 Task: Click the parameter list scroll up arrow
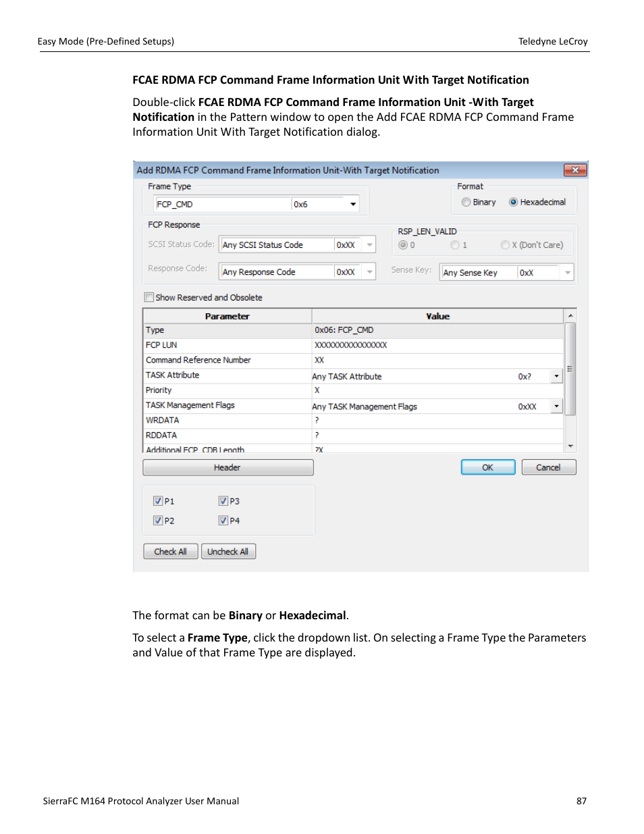[570, 315]
